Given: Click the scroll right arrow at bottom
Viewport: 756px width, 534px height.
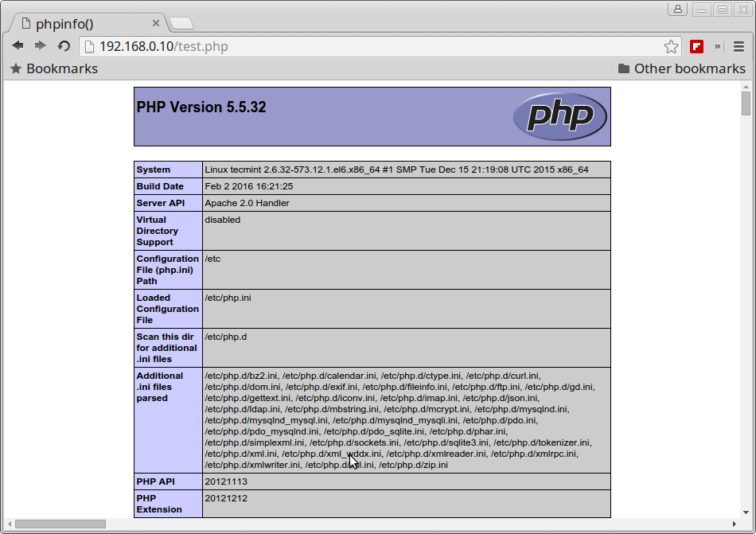Looking at the screenshot, I should (734, 524).
